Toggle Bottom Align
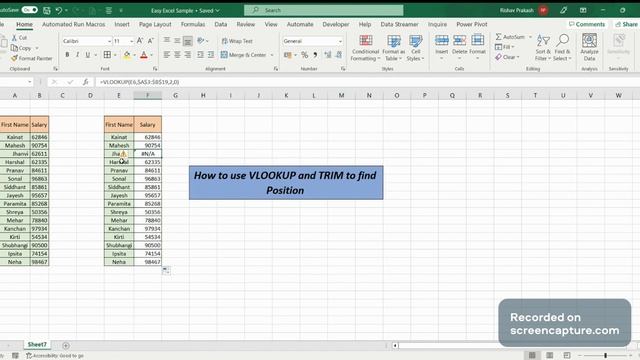The height and width of the screenshot is (360, 640). click(188, 41)
